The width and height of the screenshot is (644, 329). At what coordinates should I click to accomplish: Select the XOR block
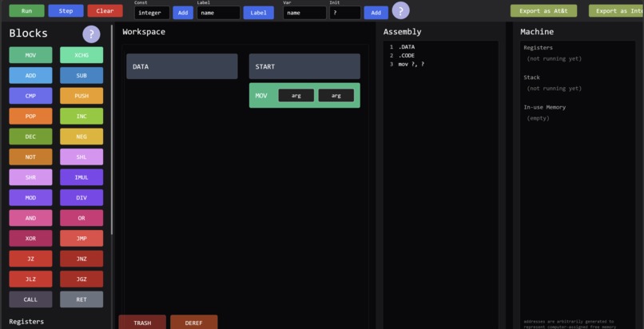click(31, 238)
